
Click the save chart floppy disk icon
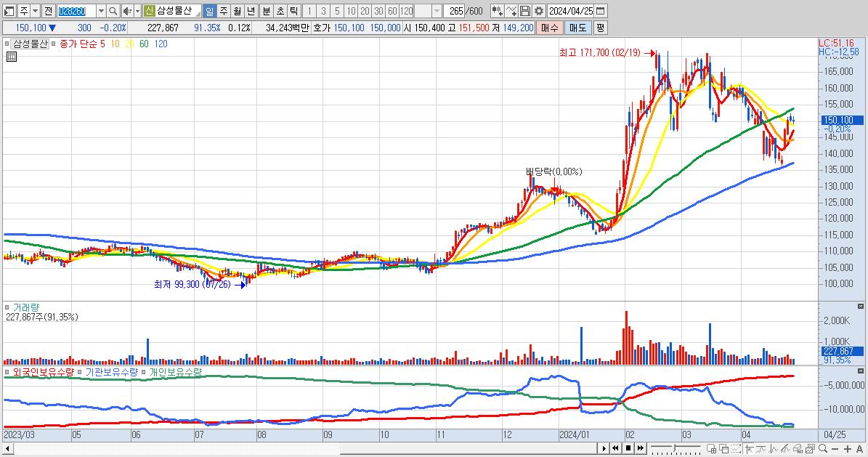(525, 11)
